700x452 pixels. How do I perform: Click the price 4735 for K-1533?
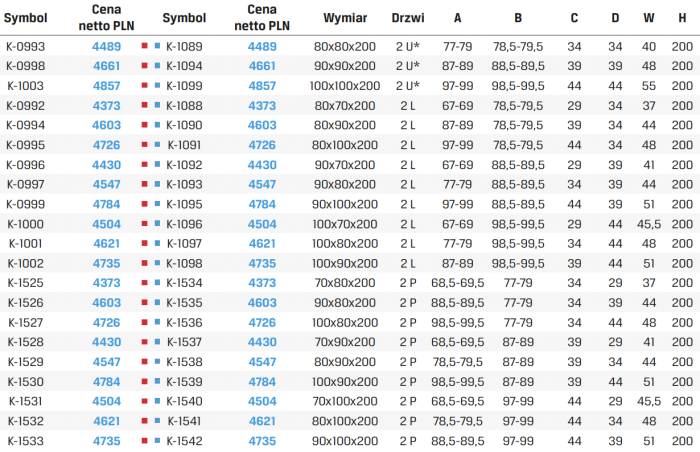click(106, 441)
